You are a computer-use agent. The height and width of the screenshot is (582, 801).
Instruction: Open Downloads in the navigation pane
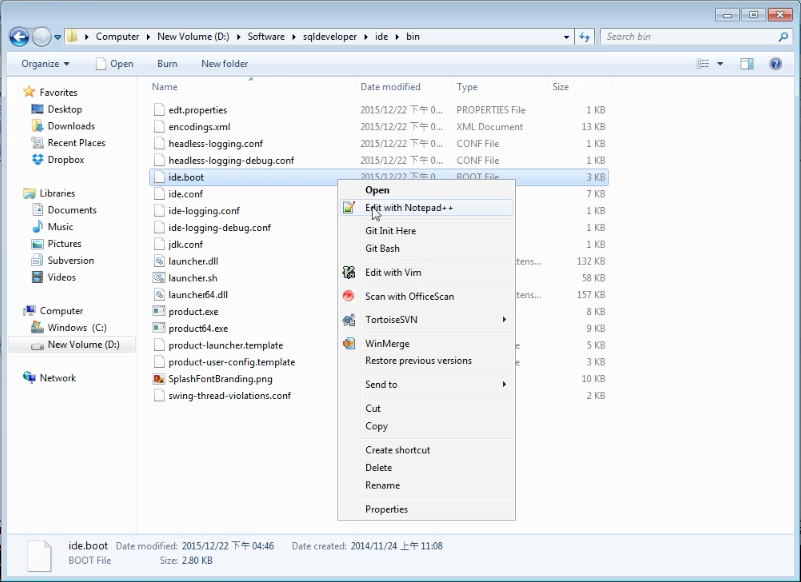tap(63, 126)
